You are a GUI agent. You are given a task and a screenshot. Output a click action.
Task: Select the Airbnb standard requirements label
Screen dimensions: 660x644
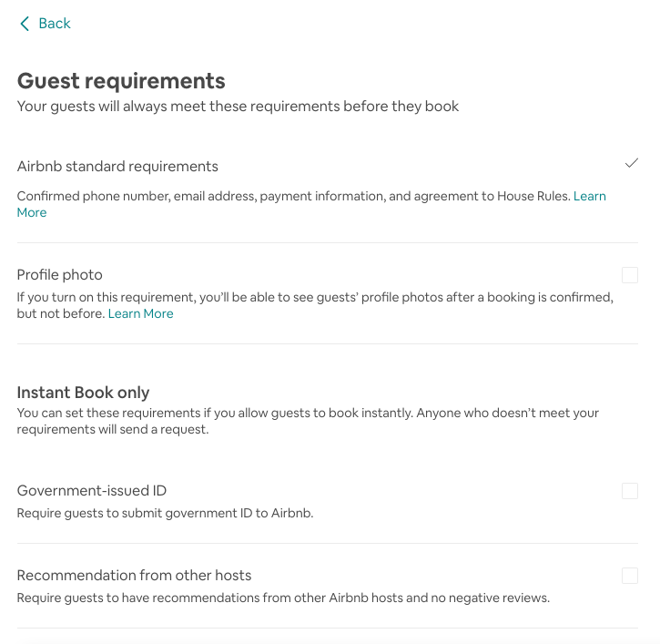coord(117,167)
